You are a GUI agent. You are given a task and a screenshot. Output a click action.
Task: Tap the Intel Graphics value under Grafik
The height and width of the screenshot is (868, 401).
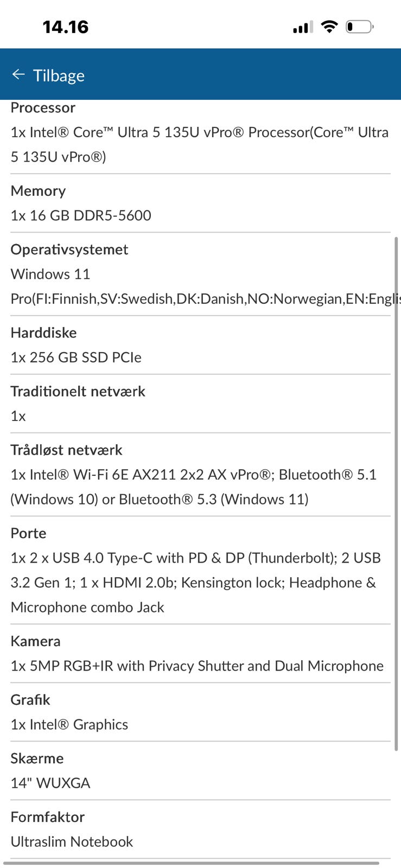coord(69,725)
